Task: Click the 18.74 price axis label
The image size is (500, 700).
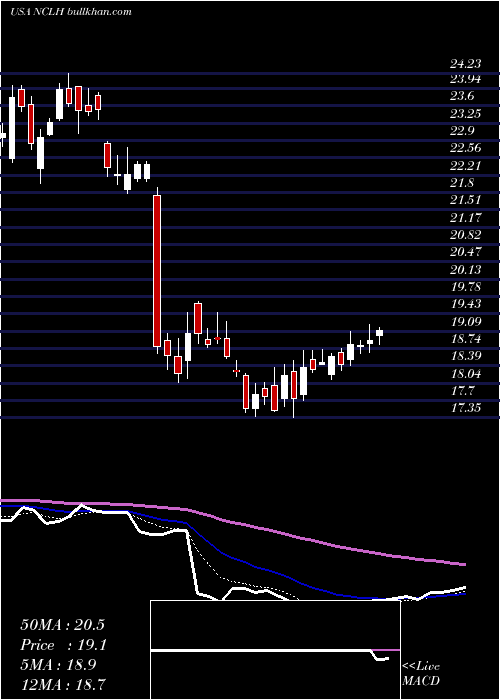Action: tap(466, 339)
